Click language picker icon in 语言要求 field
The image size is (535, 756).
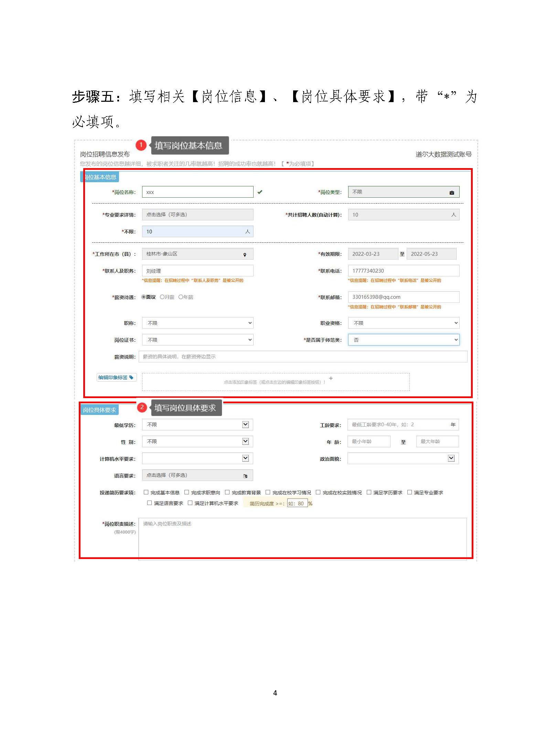coord(245,476)
